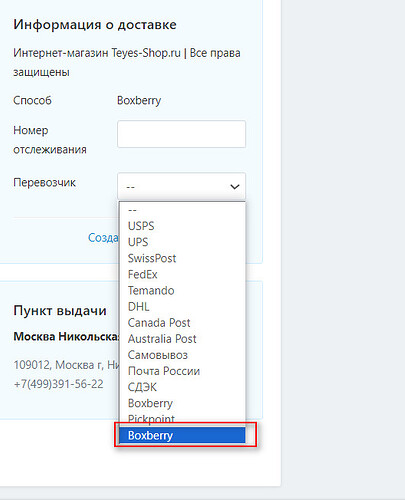Click the phone number +7(499)391-56-22
This screenshot has height=500, width=405.
point(58,384)
